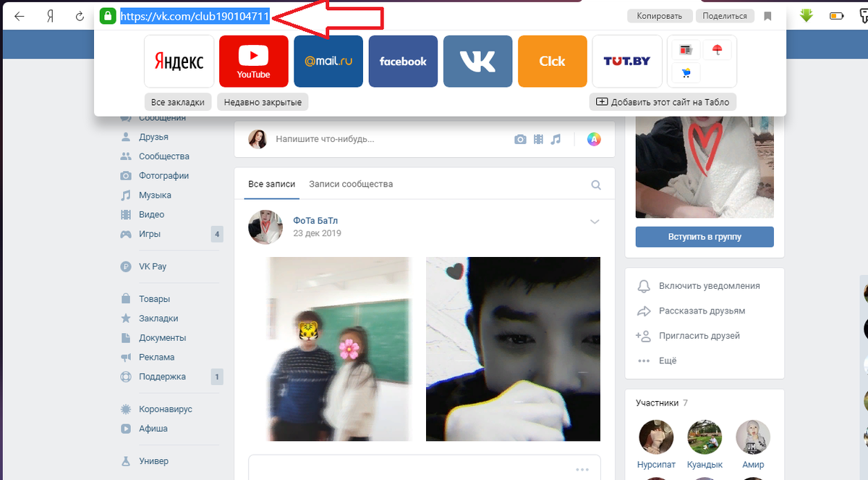Open Музыка in the sidebar

click(155, 195)
